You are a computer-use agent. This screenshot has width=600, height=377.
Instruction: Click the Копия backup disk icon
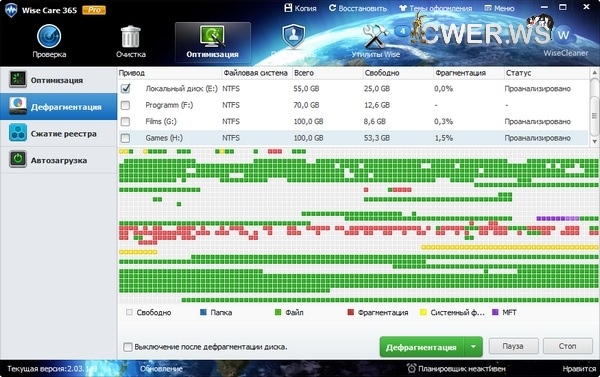point(289,8)
